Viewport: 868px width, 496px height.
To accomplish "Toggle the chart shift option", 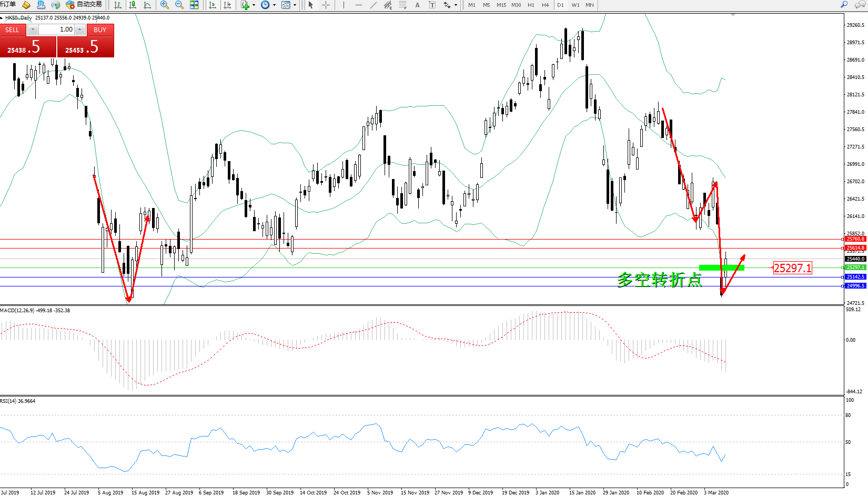I will (227, 5).
